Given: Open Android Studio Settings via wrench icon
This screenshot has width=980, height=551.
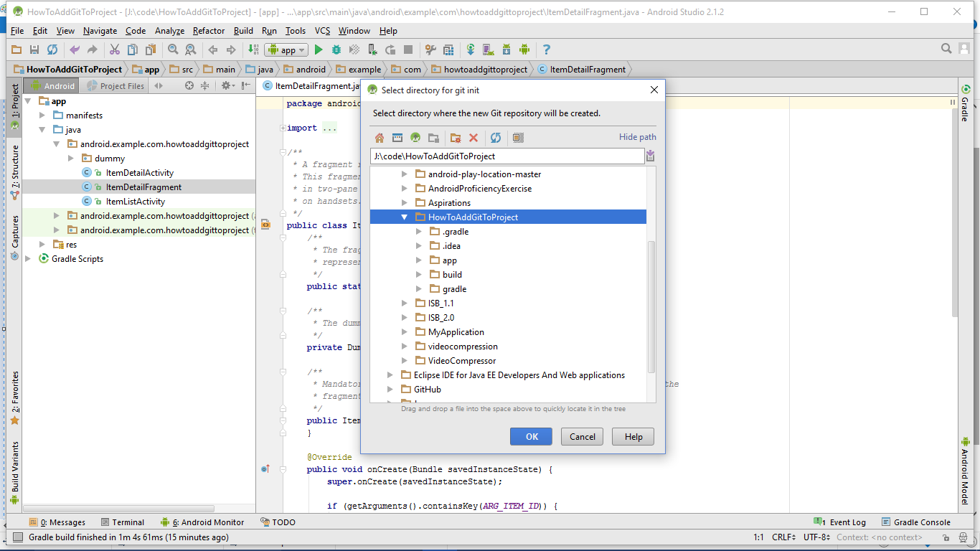Looking at the screenshot, I should click(430, 50).
